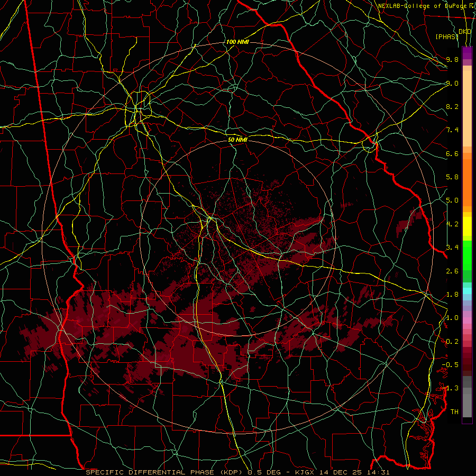This screenshot has height=476, width=476.
Task: Click the 9.0 value on the scale
Action: (452, 83)
